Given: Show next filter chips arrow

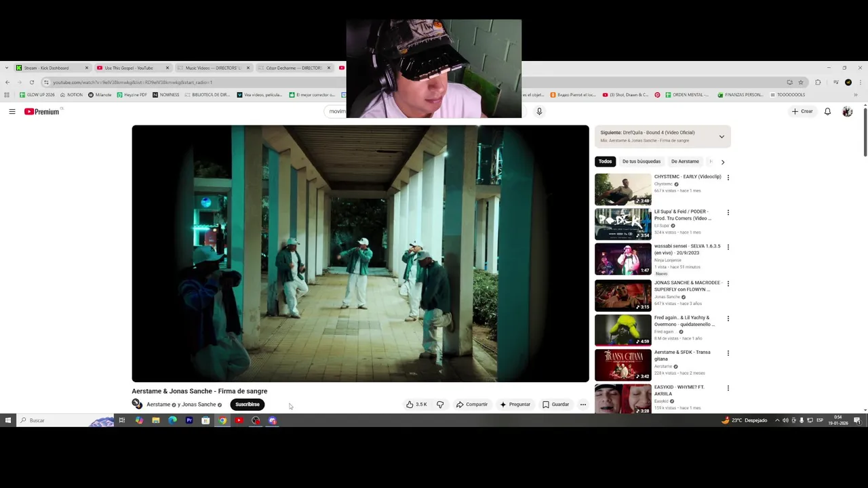Looking at the screenshot, I should point(723,162).
